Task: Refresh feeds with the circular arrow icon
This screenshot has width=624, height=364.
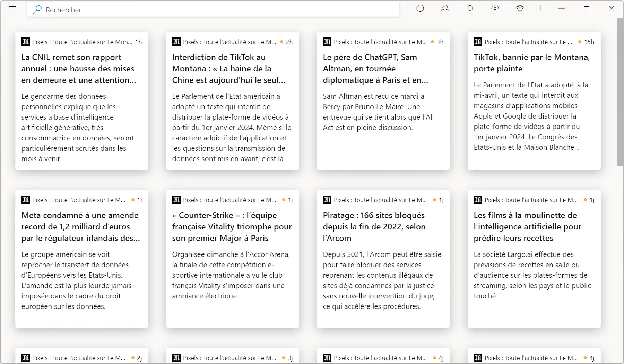Action: [x=420, y=8]
